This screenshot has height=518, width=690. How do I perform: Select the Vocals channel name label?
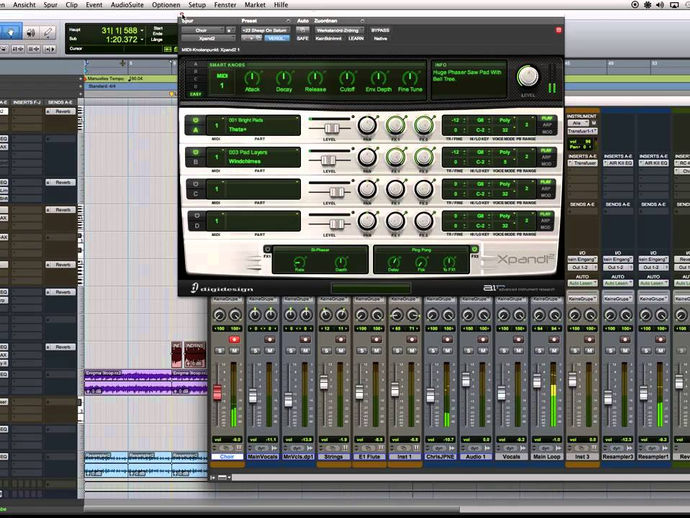[x=511, y=457]
